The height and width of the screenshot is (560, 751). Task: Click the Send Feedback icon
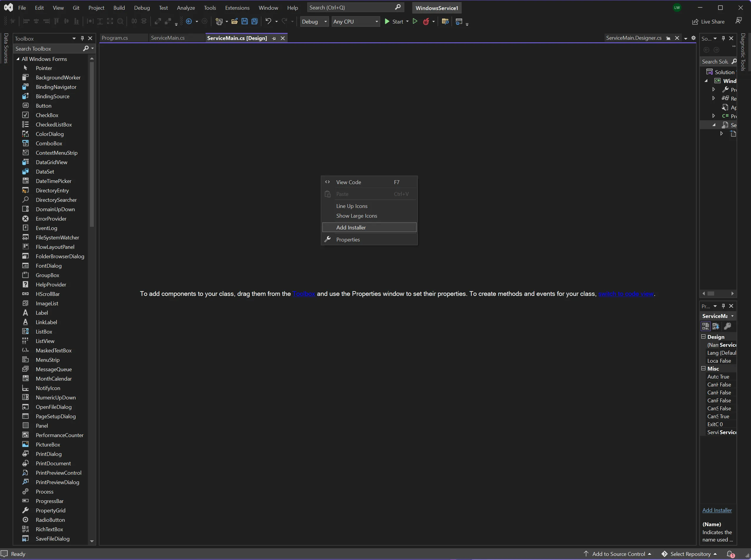click(738, 21)
